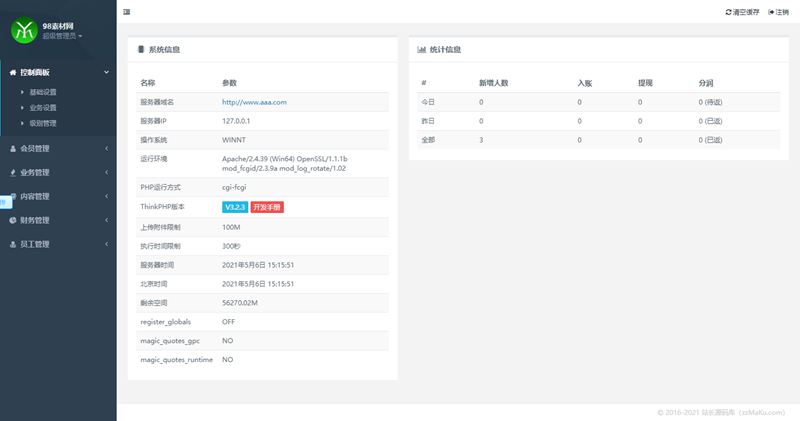800x421 pixels.
Task: Open the http://www.aaa.com server domain link
Action: [x=254, y=102]
